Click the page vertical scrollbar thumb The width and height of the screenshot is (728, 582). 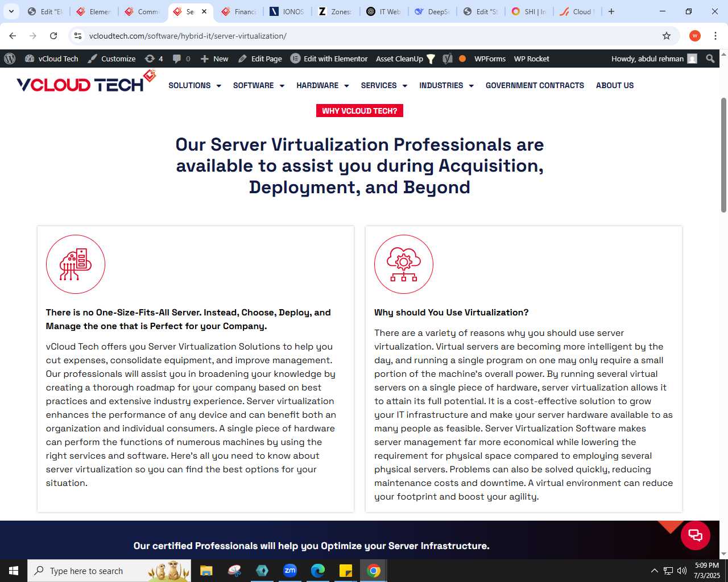coord(723,155)
